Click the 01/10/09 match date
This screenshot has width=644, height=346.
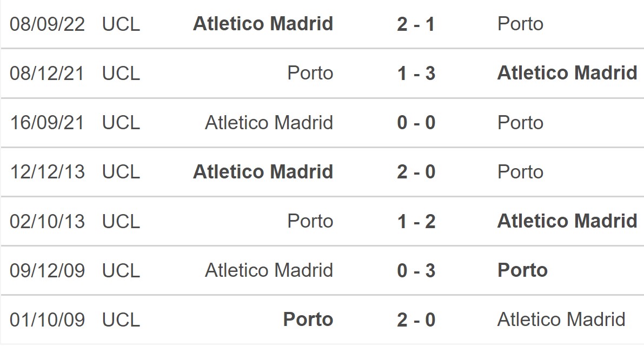pyautogui.click(x=47, y=320)
